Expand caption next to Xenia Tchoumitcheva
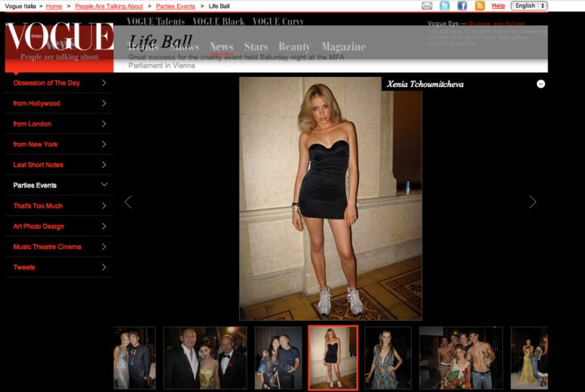Image resolution: width=585 pixels, height=392 pixels. (x=541, y=84)
